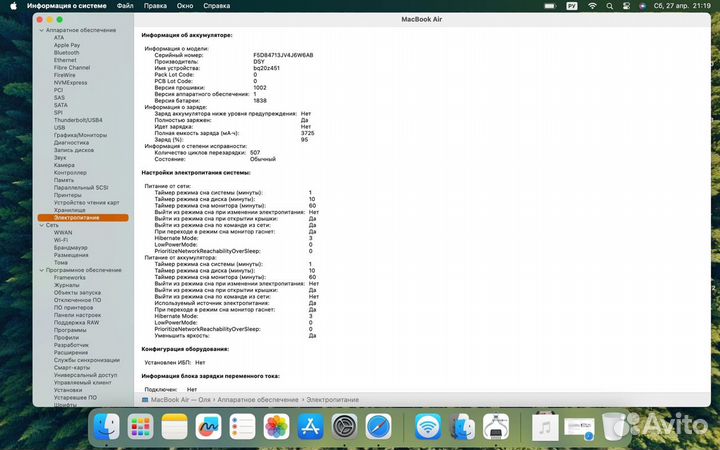Open the Информация о системе app menu
720x450 pixels.
[67, 6]
